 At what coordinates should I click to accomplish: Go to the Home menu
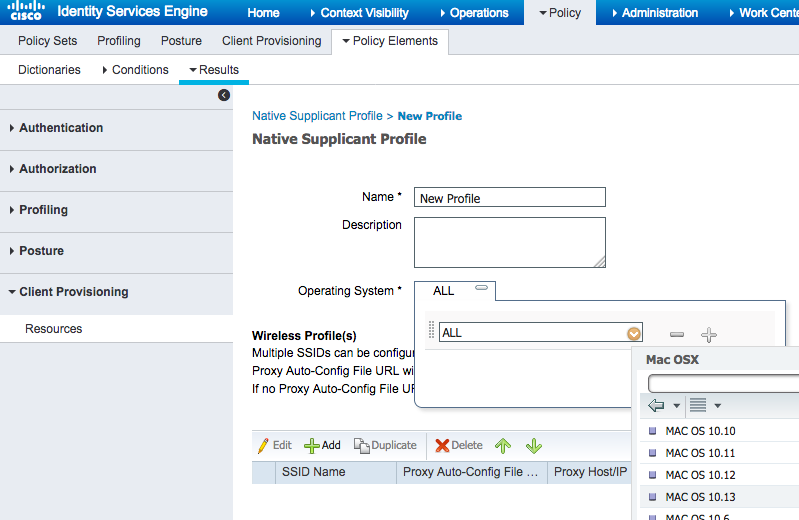pos(263,13)
